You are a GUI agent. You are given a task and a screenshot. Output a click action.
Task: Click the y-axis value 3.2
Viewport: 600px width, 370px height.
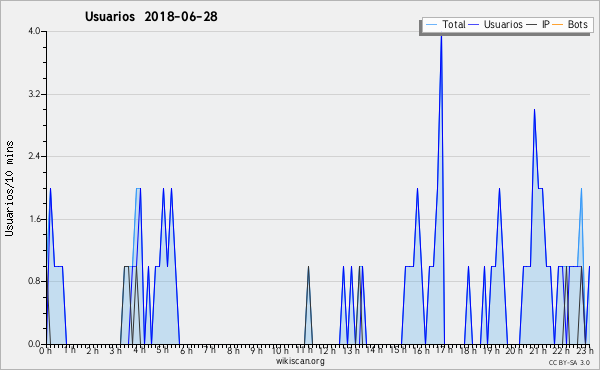click(34, 94)
